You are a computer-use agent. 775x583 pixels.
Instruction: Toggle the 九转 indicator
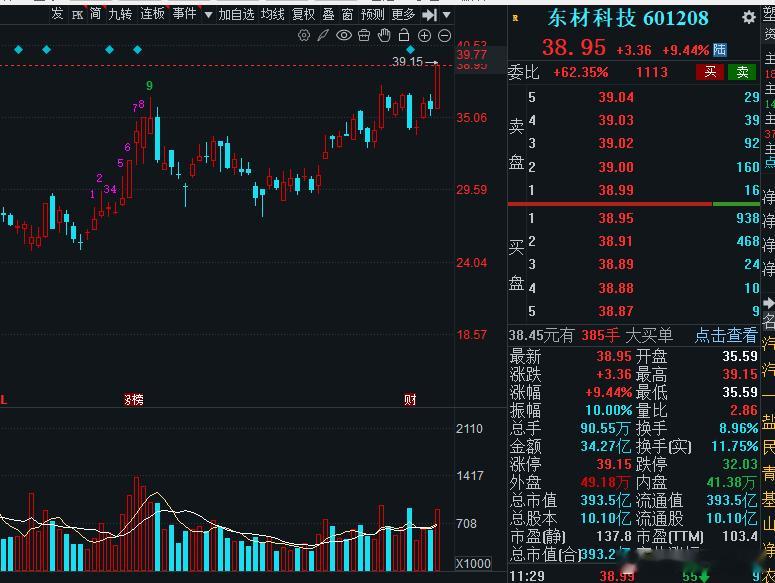pyautogui.click(x=120, y=14)
